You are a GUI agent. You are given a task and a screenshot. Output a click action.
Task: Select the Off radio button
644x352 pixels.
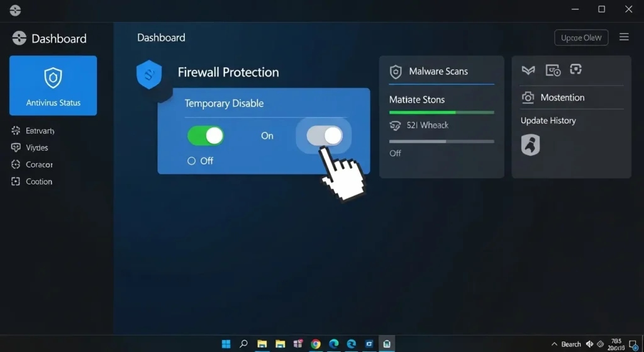[192, 161]
